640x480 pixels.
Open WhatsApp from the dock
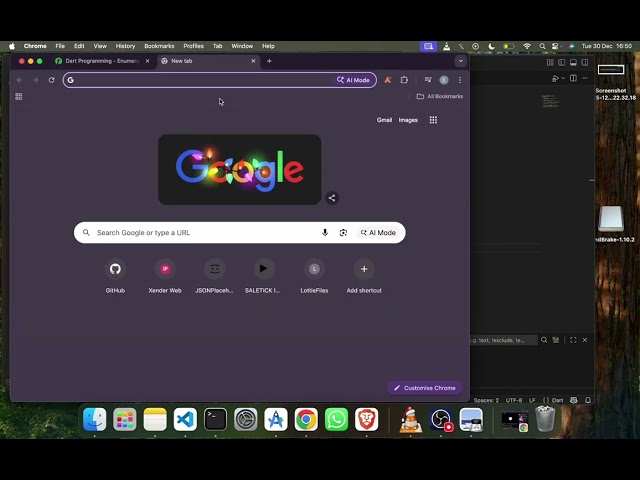click(x=337, y=420)
